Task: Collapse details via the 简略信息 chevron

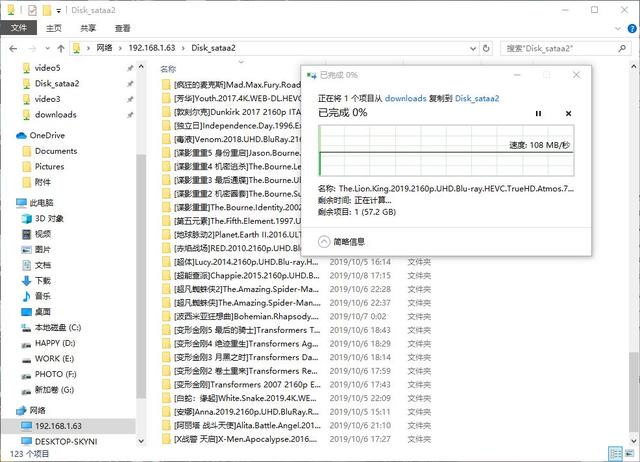Action: [x=324, y=242]
